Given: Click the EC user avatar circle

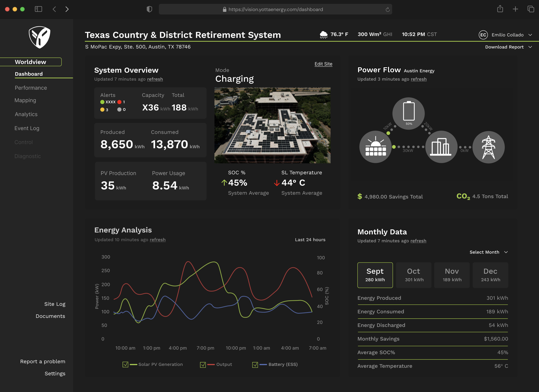Looking at the screenshot, I should [x=483, y=35].
